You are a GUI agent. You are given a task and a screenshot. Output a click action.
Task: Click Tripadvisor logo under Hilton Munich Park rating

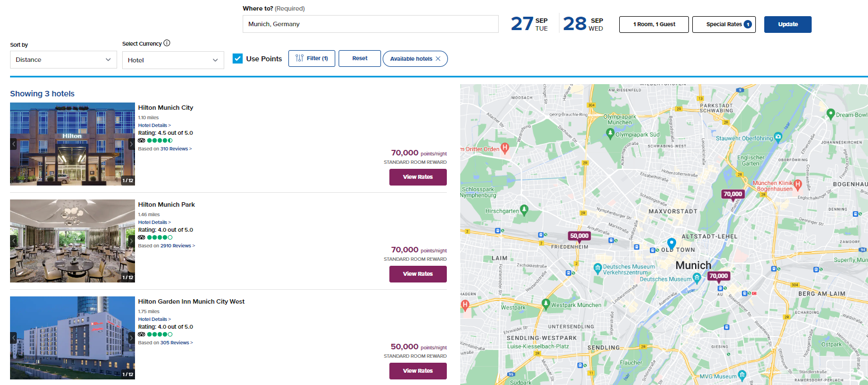click(x=142, y=237)
